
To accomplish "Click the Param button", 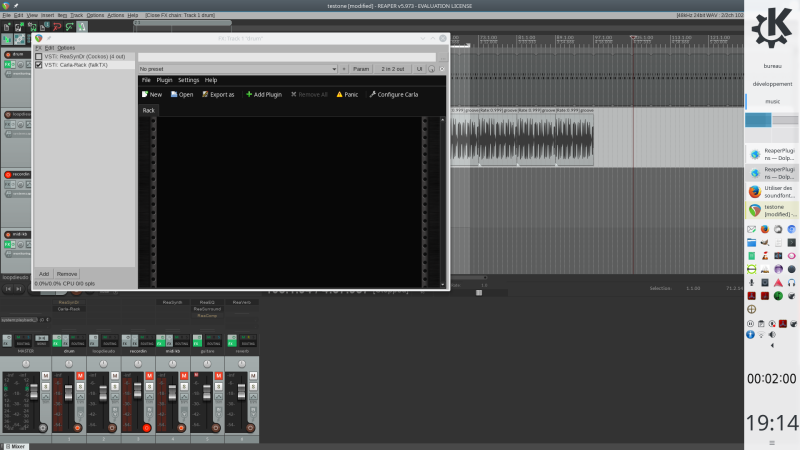I will coord(361,69).
